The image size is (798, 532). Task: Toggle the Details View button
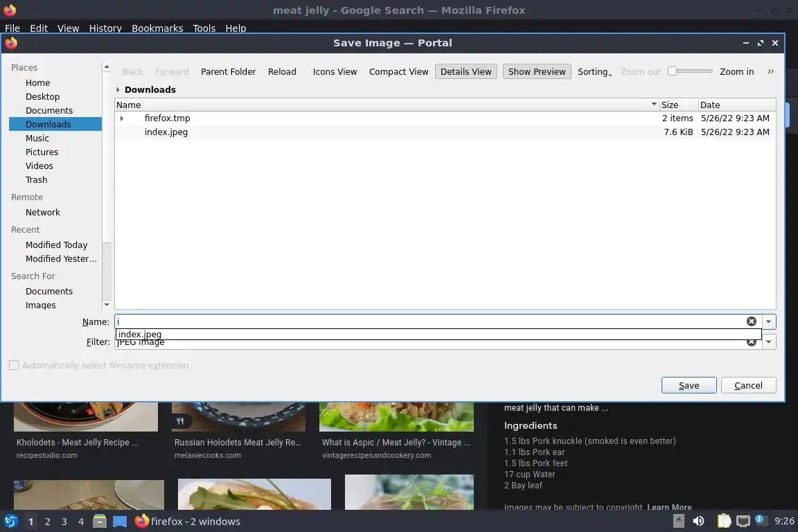tap(465, 72)
